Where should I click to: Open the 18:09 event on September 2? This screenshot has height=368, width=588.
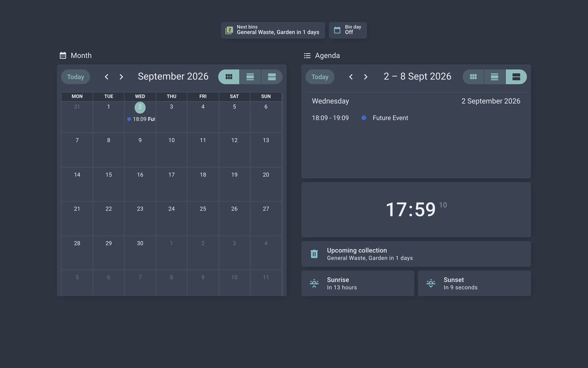(x=141, y=119)
